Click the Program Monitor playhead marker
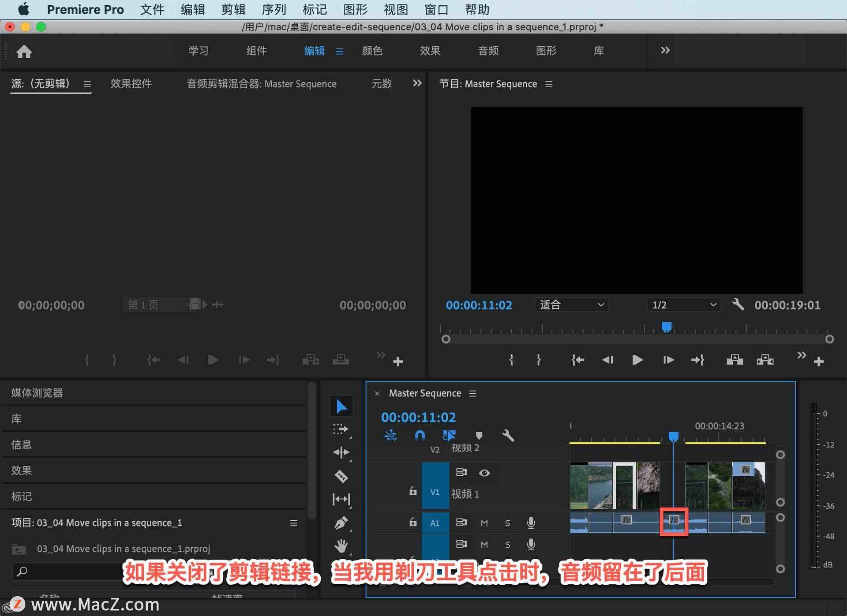This screenshot has height=616, width=847. click(667, 327)
